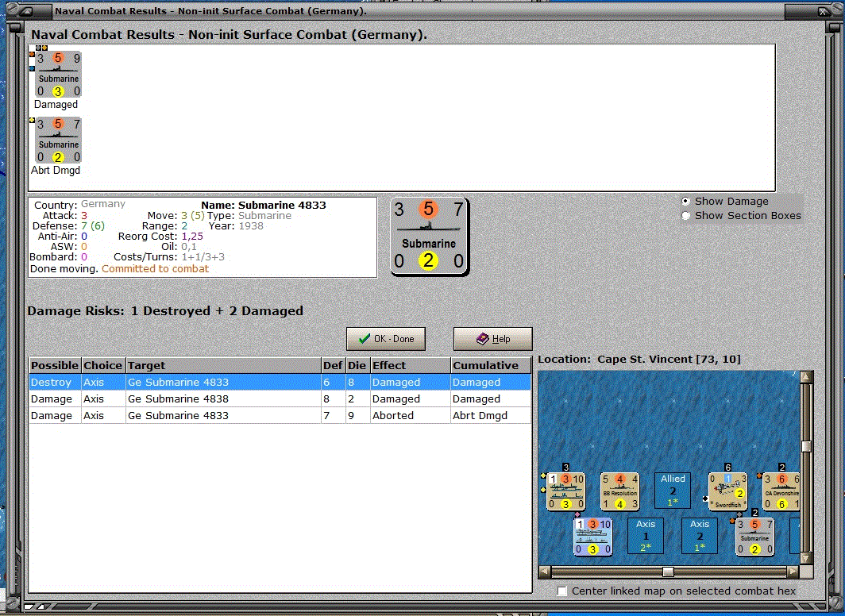Screen dimensions: 845x616
Task: Select Show Section Boxes radio option
Action: 685,215
